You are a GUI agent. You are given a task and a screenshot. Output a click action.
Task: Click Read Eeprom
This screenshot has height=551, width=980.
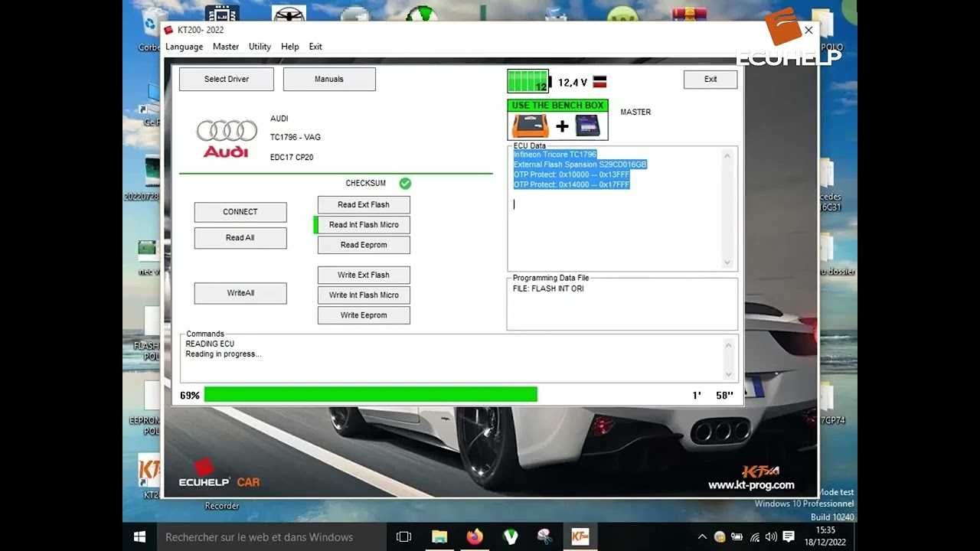point(364,245)
